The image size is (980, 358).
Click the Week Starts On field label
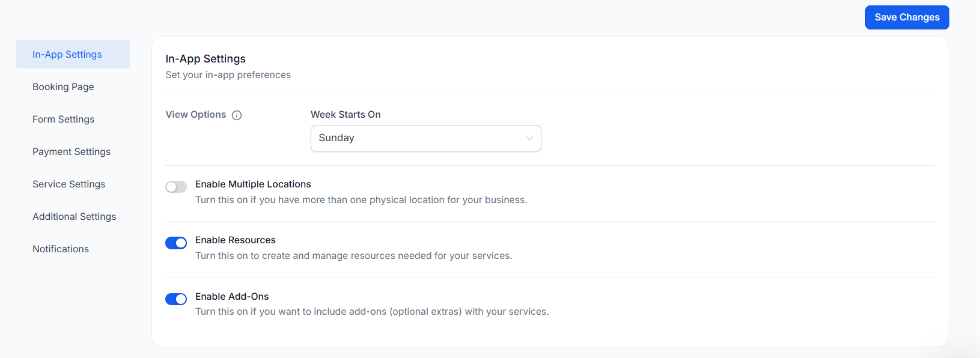(345, 115)
